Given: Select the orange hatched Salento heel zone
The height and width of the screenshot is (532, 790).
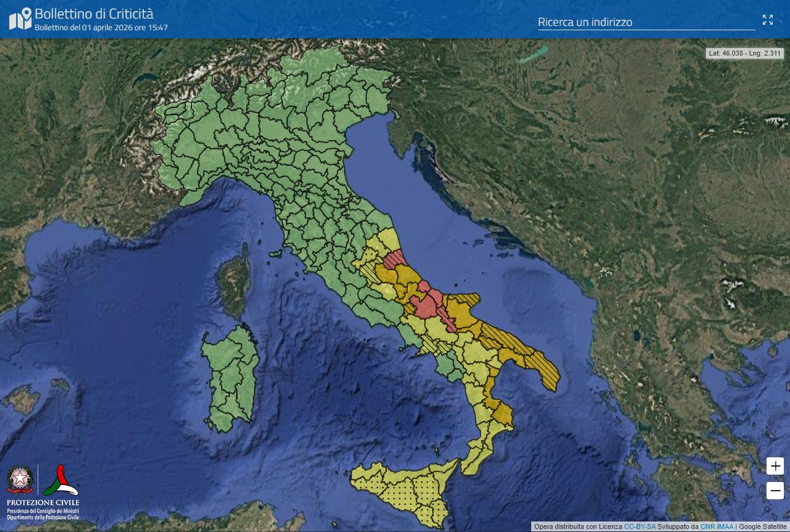Looking at the screenshot, I should (x=544, y=370).
